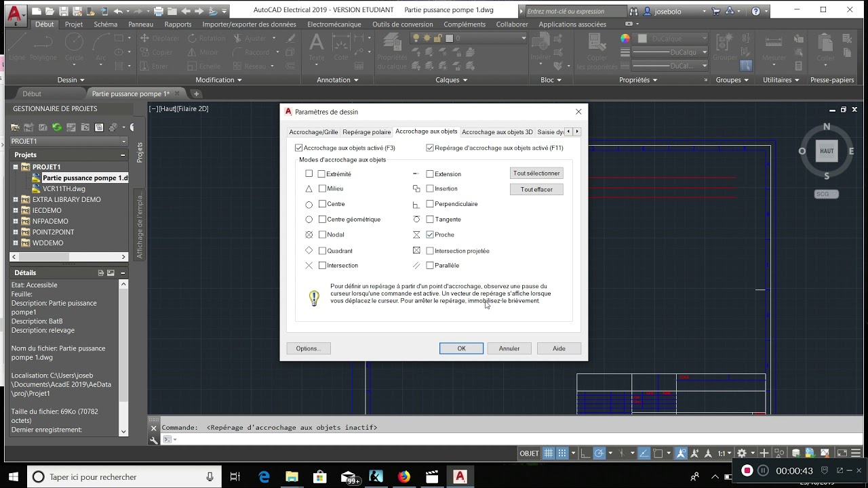The width and height of the screenshot is (868, 488).
Task: Toggle the polar tracking icon in status bar
Action: (x=599, y=453)
